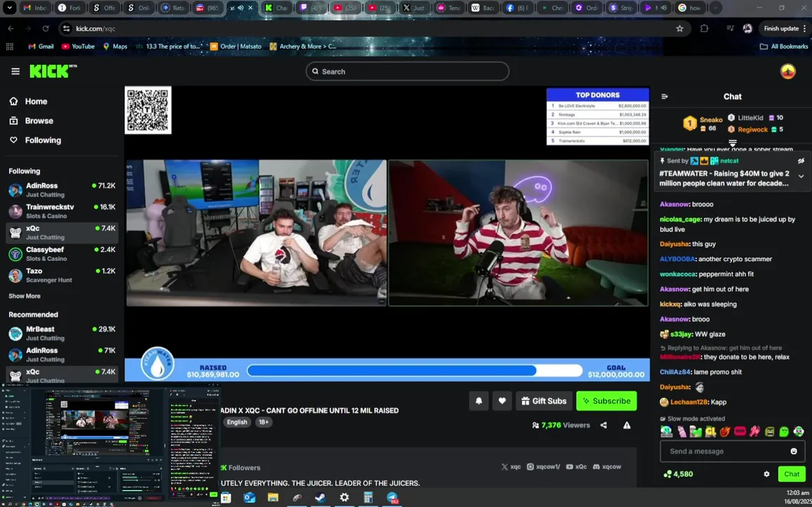
Task: Open the Chrome media control icon
Action: click(730, 28)
